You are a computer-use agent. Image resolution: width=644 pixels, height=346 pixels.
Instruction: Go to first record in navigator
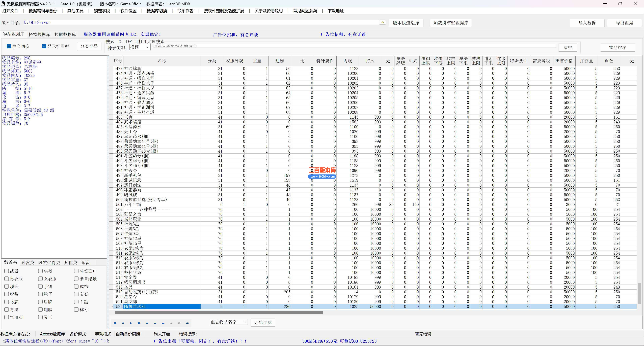tap(115, 323)
